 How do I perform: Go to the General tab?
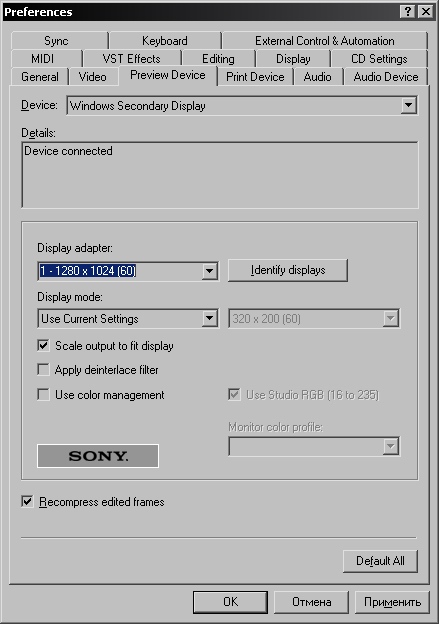(40, 77)
